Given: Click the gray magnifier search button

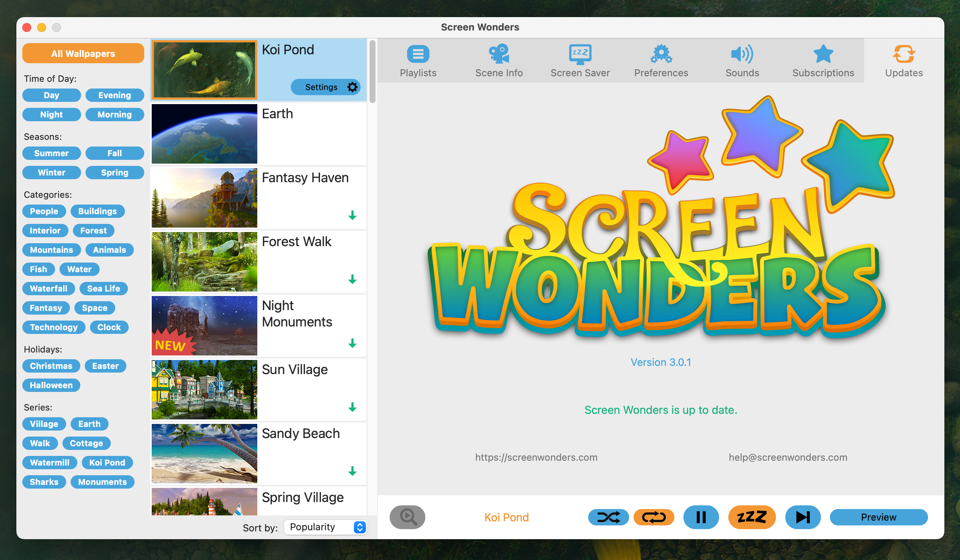Looking at the screenshot, I should tap(407, 517).
